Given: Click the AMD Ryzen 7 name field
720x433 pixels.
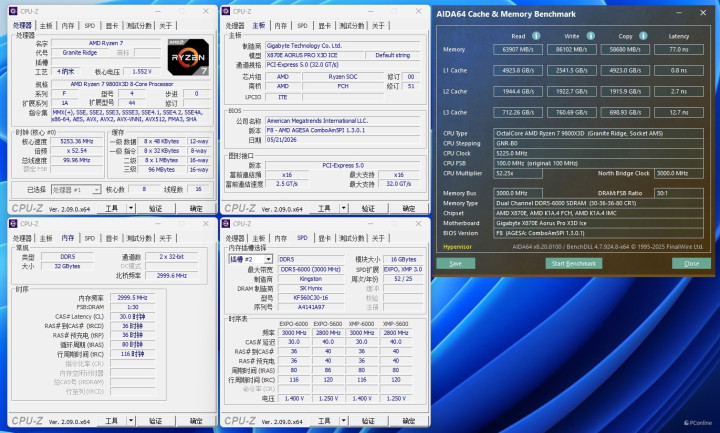Looking at the screenshot, I should pyautogui.click(x=106, y=43).
